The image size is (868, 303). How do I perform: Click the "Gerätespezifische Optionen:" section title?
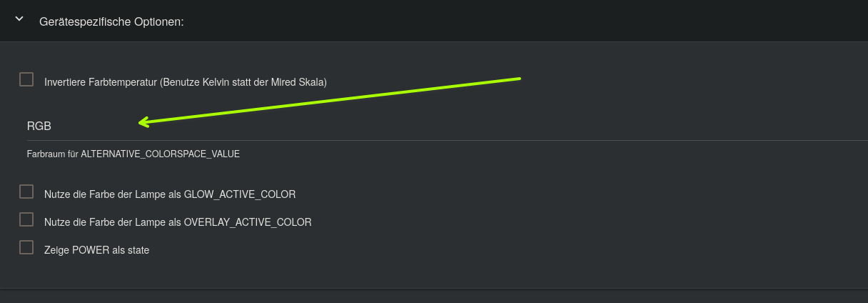click(x=111, y=22)
